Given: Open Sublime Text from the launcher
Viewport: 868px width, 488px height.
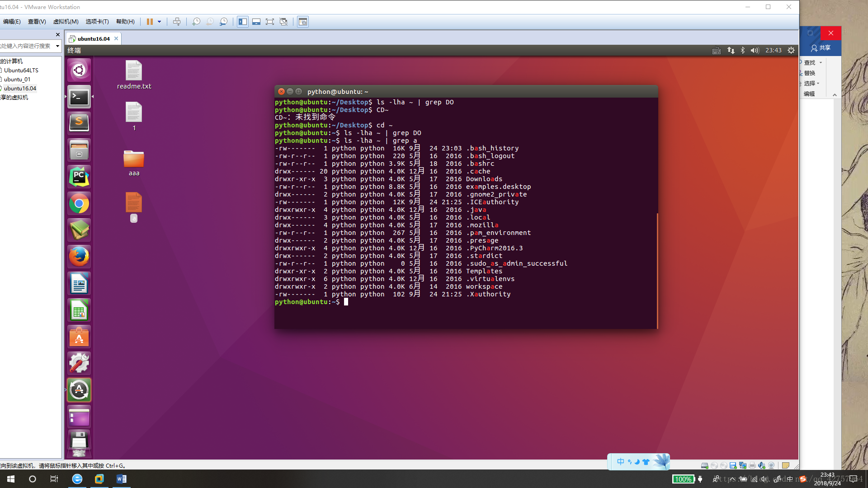Looking at the screenshot, I should tap(79, 123).
